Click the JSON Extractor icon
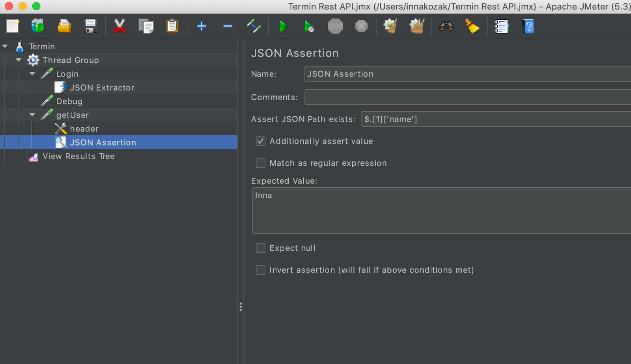 (60, 87)
